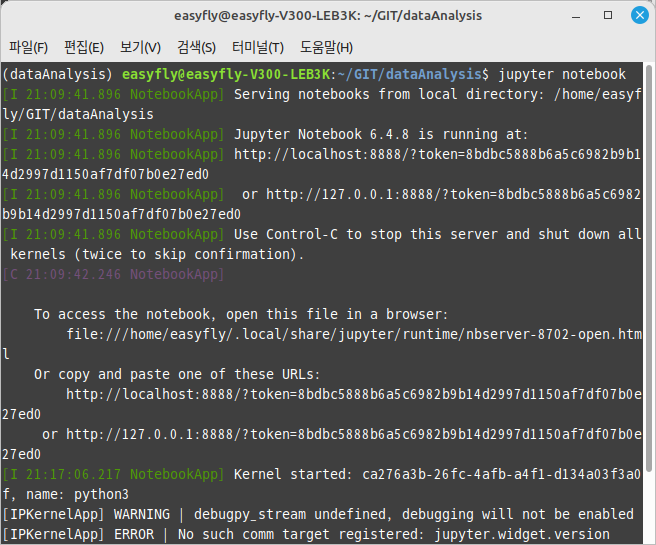Click the 'ly/GIT/dataAnalysis' wrapped path line

click(78, 115)
